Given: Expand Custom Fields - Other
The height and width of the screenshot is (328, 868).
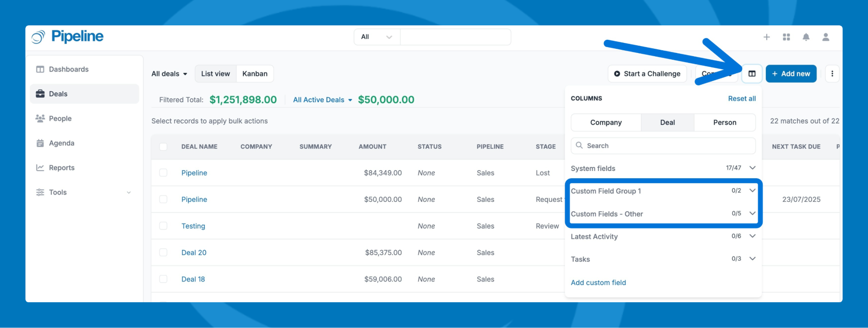Looking at the screenshot, I should point(663,214).
